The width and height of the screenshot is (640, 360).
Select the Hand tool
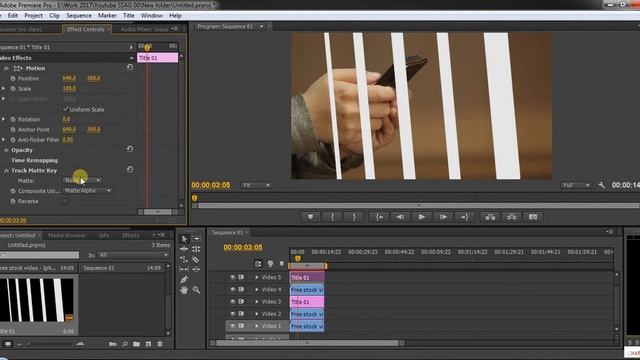pyautogui.click(x=184, y=290)
